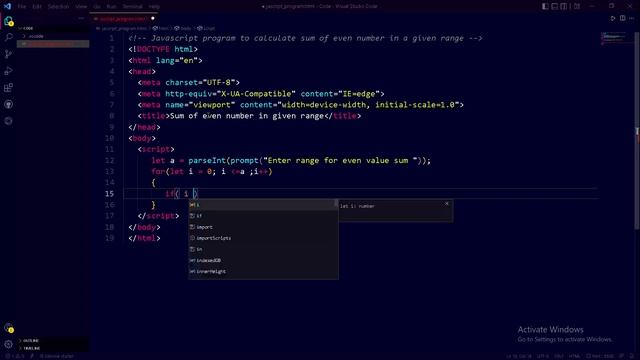Screen dimensions: 640x360
Task: Place cursor on the parseInt prompt line
Action: [291, 160]
